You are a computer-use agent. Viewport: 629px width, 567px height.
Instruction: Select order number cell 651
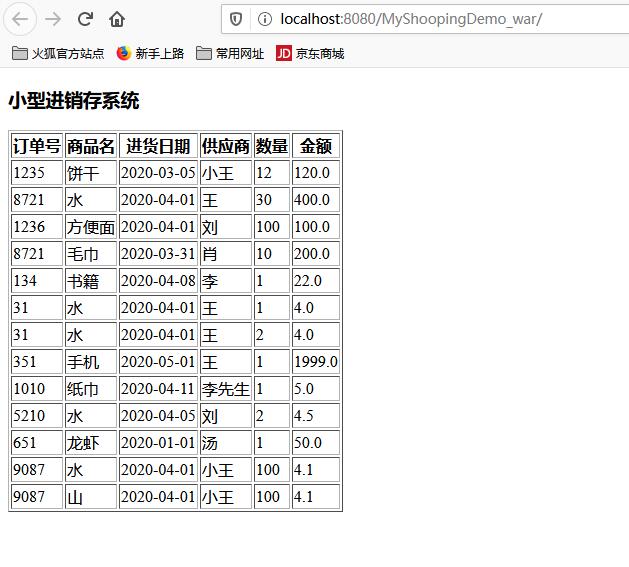(37, 442)
